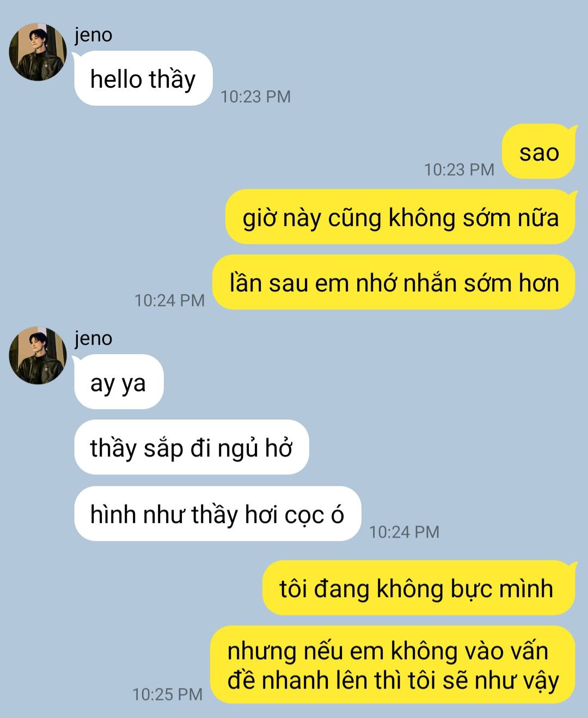Tap the 10:23 PM timestamp beside 'hello thầy'
Screen dimensions: 588x718
point(255,96)
